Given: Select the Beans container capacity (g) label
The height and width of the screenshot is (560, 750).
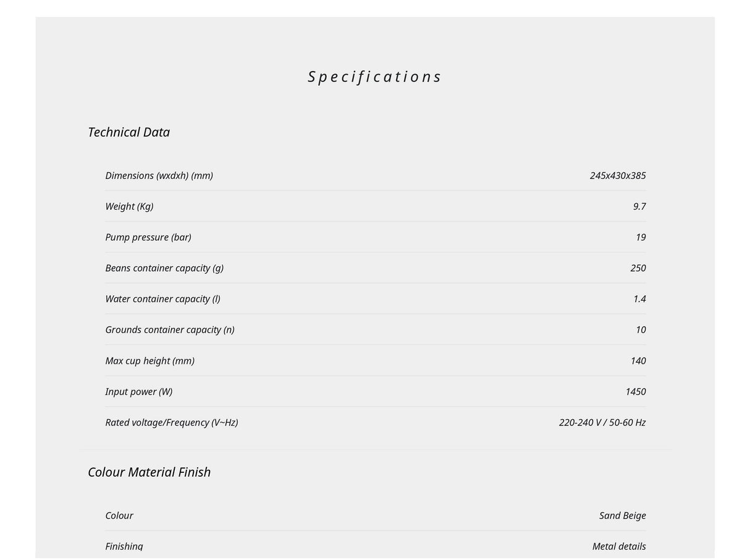Looking at the screenshot, I should (x=164, y=268).
